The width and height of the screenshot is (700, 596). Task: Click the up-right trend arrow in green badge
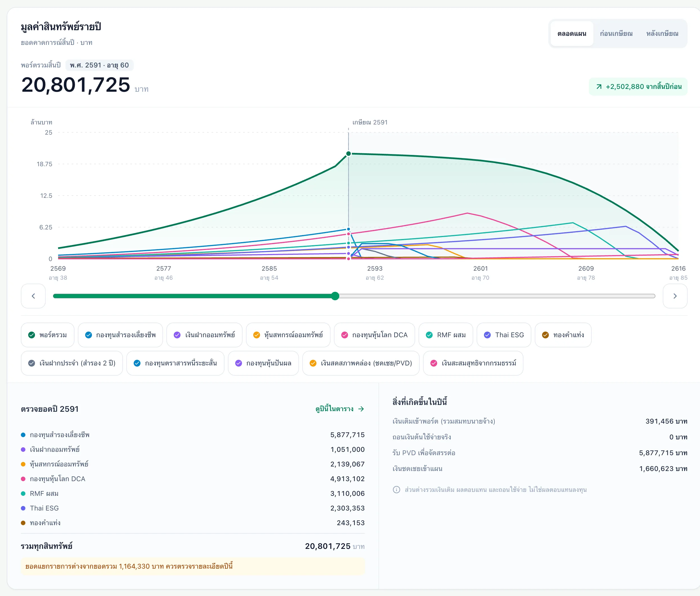click(599, 87)
